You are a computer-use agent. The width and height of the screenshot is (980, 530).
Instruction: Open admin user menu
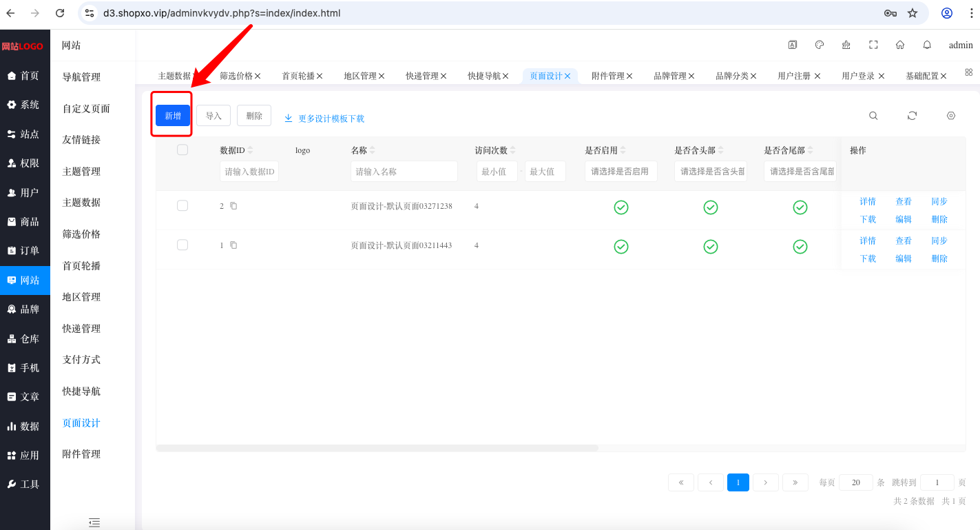[961, 45]
